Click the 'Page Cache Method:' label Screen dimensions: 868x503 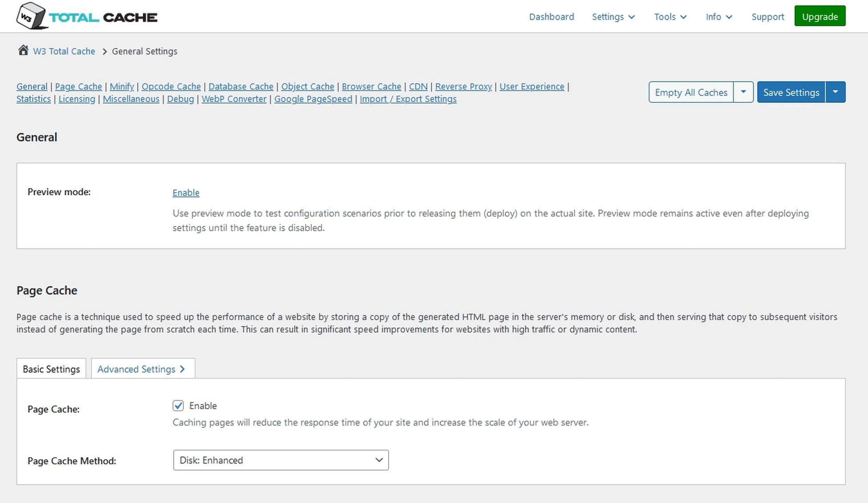click(72, 461)
